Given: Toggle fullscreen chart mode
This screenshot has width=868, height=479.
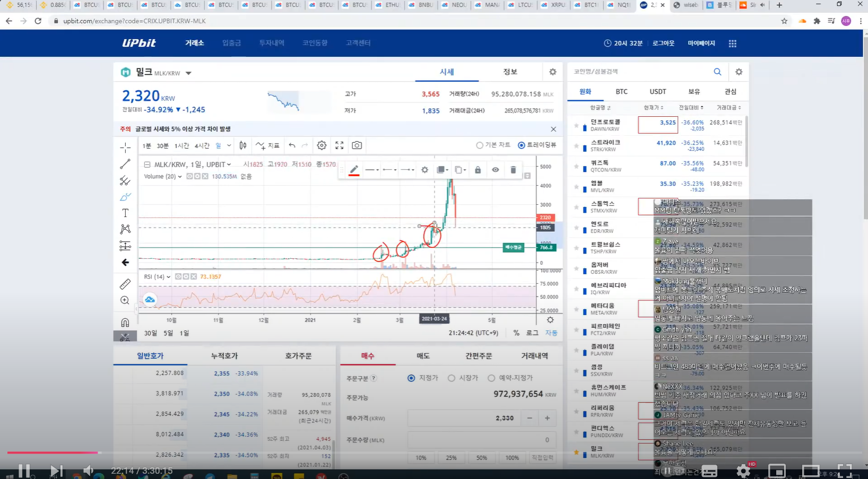Looking at the screenshot, I should pyautogui.click(x=340, y=145).
